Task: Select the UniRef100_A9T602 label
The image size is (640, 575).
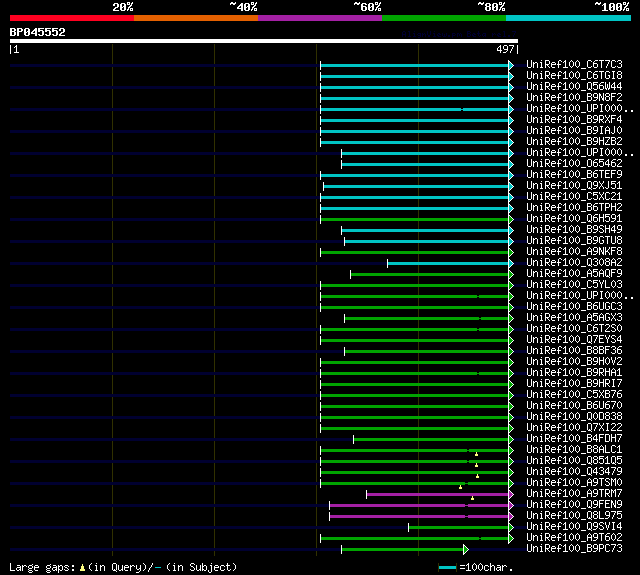Action: 574,538
